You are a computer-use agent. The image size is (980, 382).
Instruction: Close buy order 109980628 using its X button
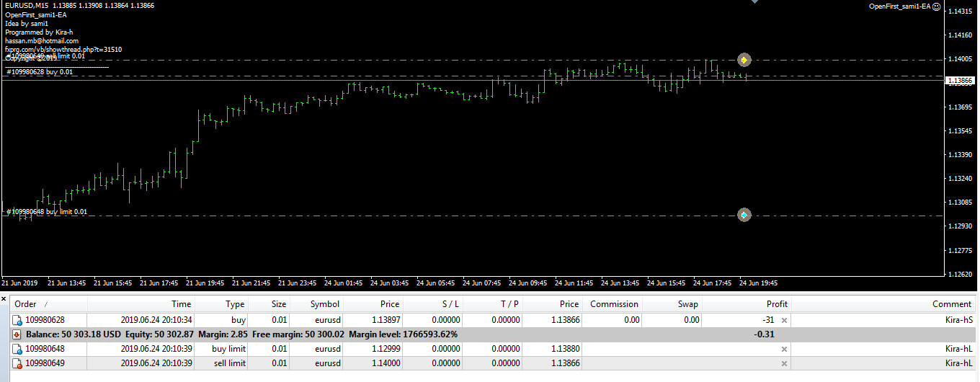784,320
